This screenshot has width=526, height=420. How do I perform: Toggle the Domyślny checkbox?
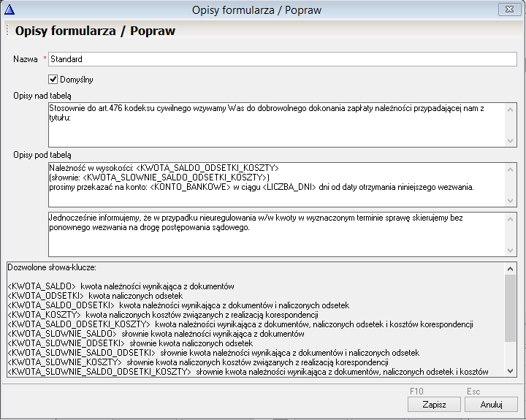(x=53, y=79)
